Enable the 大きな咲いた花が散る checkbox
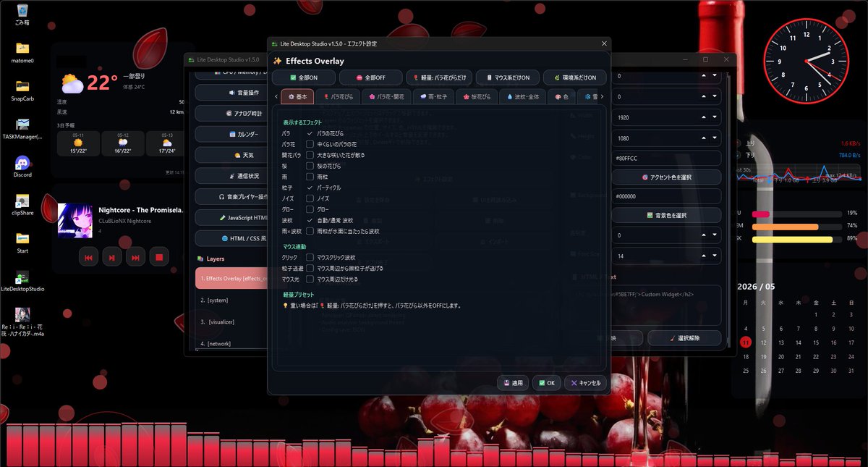Viewport: 868px width, 467px height. [x=310, y=155]
